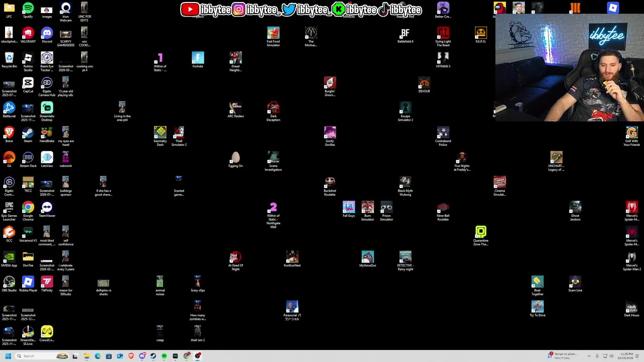Select the Fall Guys game shortcut
Viewport: 644px width, 362px height.
coord(349,210)
